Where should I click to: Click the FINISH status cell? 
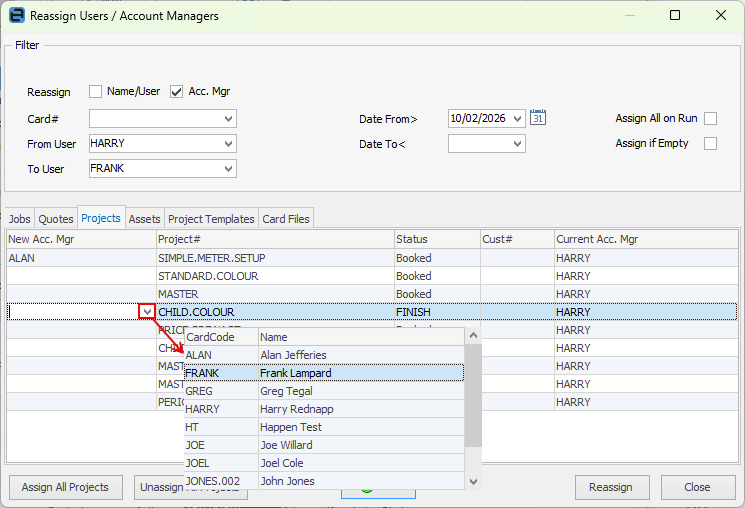click(437, 312)
